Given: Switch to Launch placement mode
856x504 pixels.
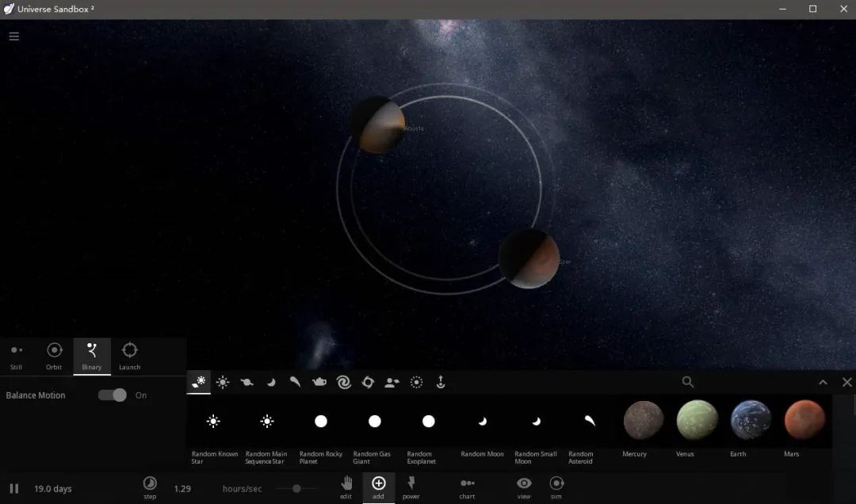Looking at the screenshot, I should 130,354.
